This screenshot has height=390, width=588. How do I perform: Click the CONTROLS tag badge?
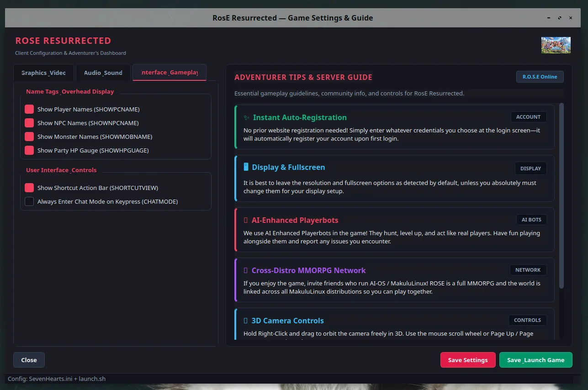click(x=527, y=320)
